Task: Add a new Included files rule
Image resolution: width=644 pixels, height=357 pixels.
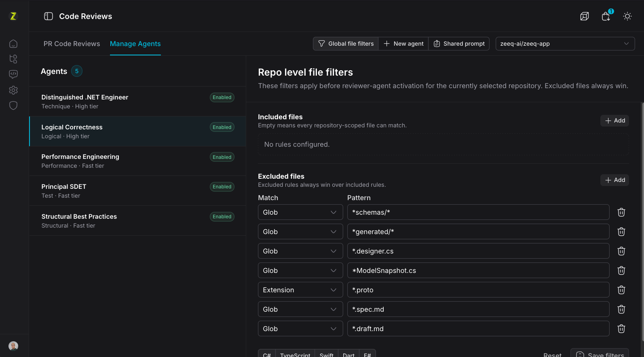Action: pyautogui.click(x=614, y=120)
